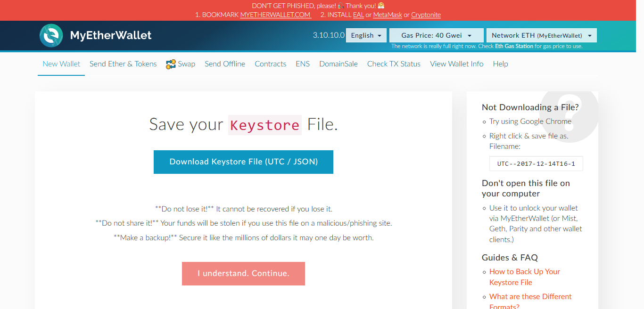Click Try using Google Chrome text
Viewport: 644px width, 309px height.
point(530,122)
